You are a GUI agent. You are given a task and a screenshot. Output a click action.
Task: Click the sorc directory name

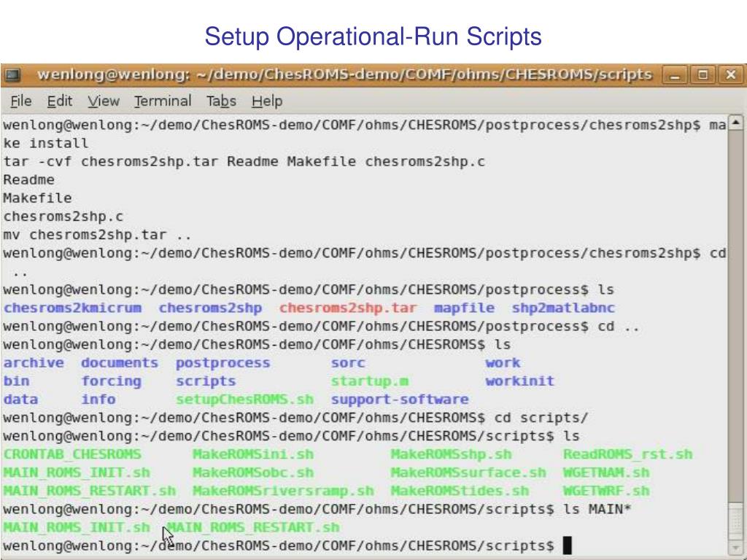tap(348, 363)
